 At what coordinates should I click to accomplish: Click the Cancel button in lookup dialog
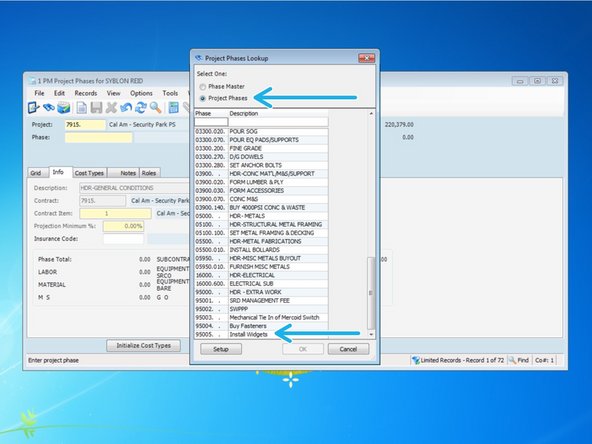348,349
